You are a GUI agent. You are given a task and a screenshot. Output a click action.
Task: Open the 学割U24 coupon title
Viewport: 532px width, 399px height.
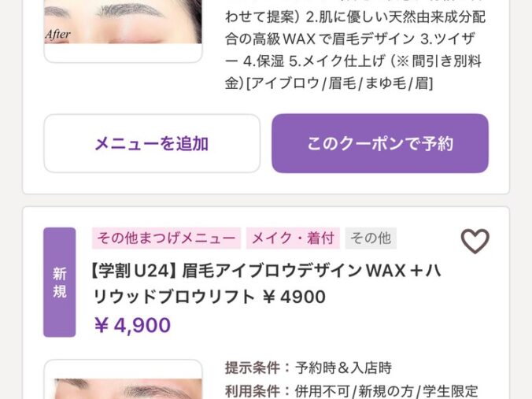(x=266, y=283)
